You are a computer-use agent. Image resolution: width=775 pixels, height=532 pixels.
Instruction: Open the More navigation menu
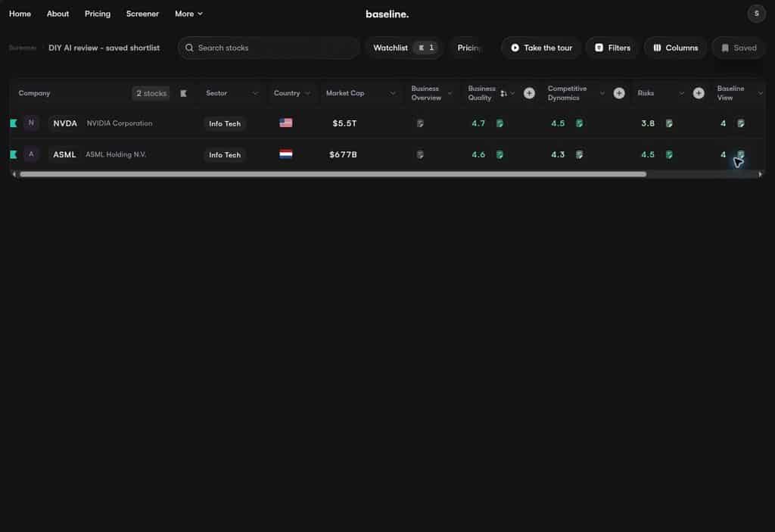pyautogui.click(x=188, y=14)
